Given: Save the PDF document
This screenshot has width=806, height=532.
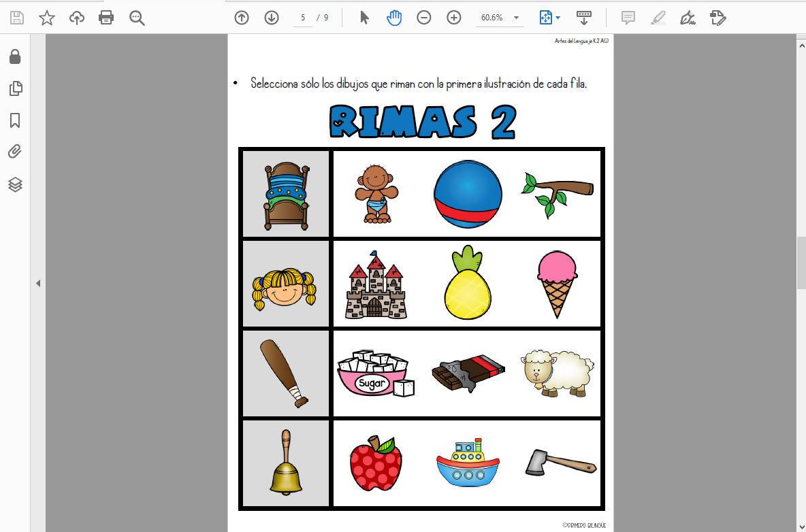Looking at the screenshot, I should pos(16,18).
